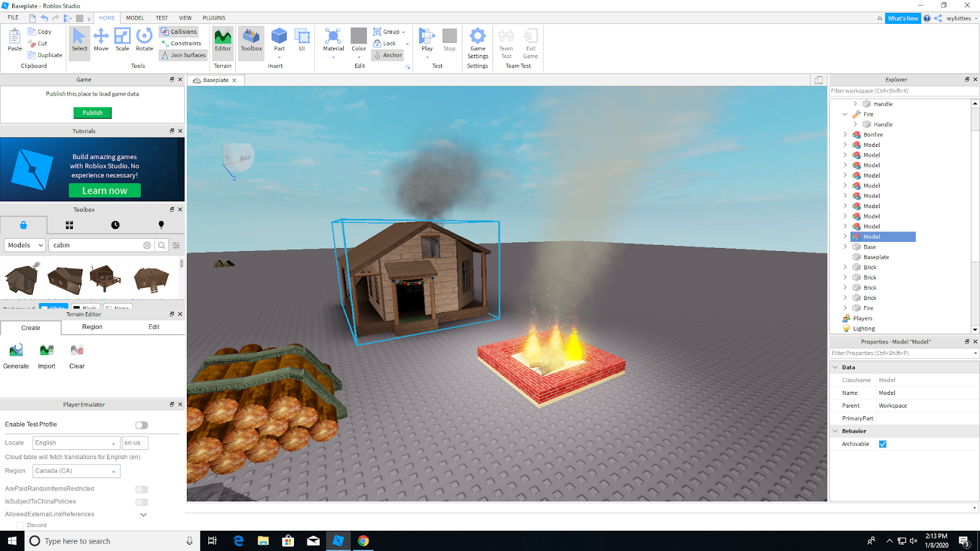Open the FILE menu
980x551 pixels.
click(13, 18)
